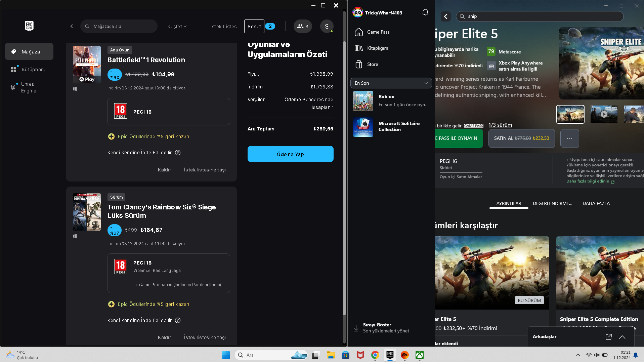
Task: Select first Sniper Elite 5 screenshot thumbnail
Action: pyautogui.click(x=570, y=114)
